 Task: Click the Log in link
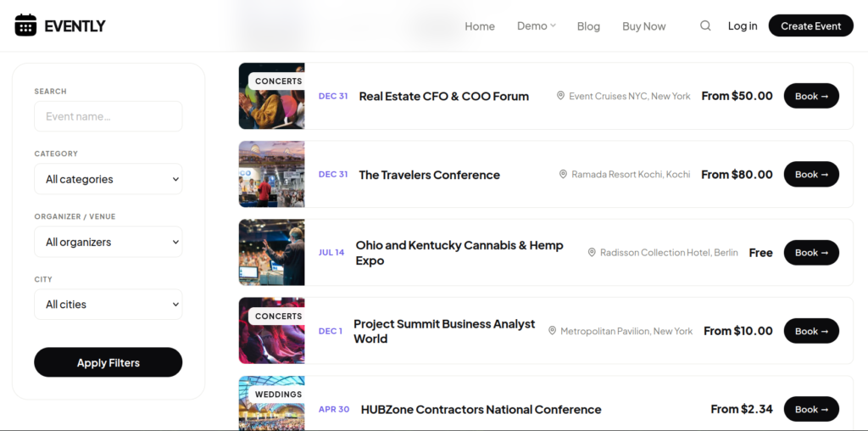[x=743, y=26]
